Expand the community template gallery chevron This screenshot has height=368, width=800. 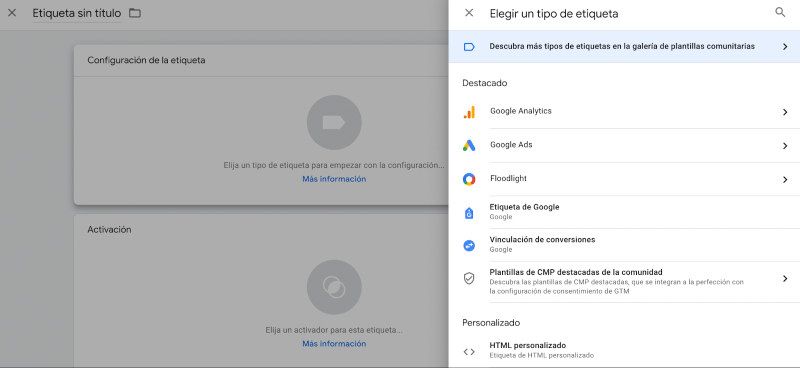[785, 46]
